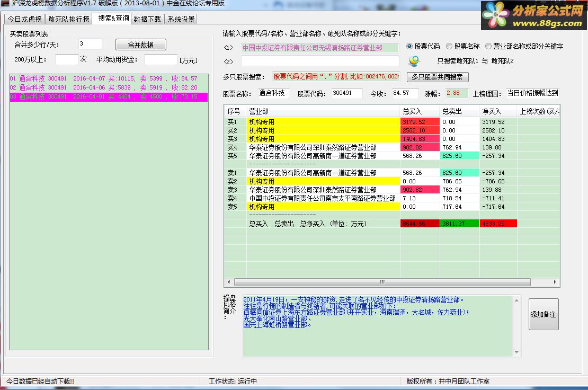Click the notes box scroll up arrow

point(516,300)
